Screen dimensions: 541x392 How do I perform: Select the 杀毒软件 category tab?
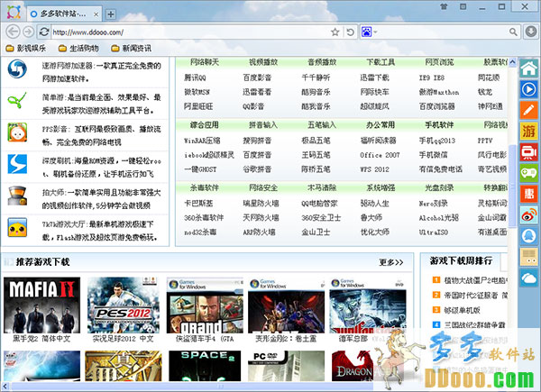tap(205, 188)
